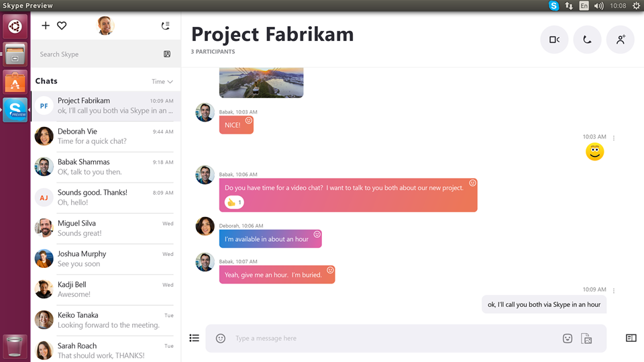
Task: Click Babak's avatar beside the NICE! message
Action: coord(205,112)
